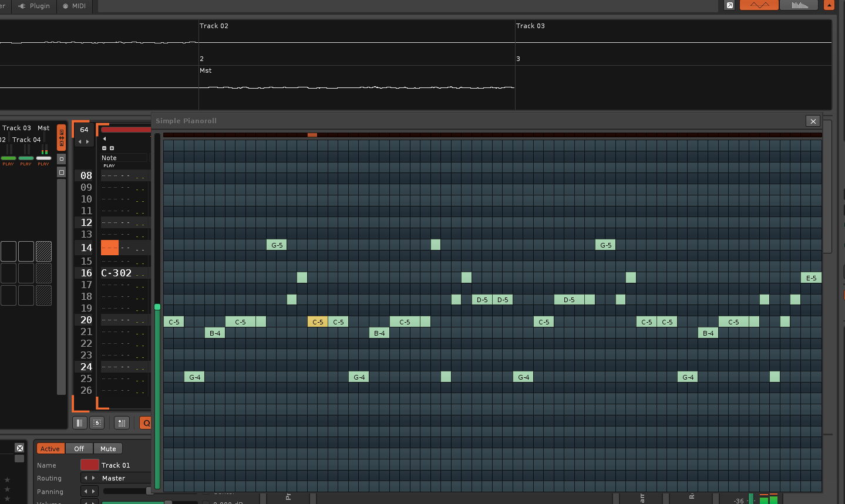The width and height of the screenshot is (845, 504).
Task: Toggle the orange pattern matrix icon
Action: click(61, 138)
